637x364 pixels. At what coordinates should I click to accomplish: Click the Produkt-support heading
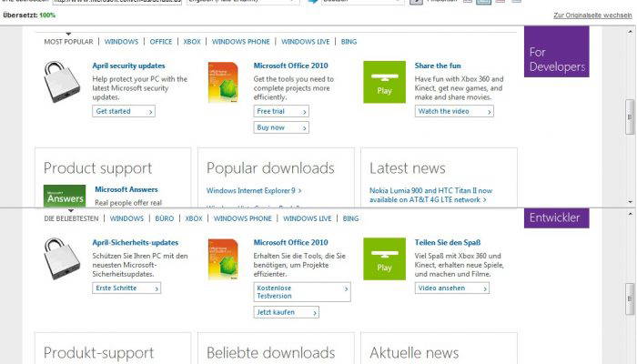98,353
